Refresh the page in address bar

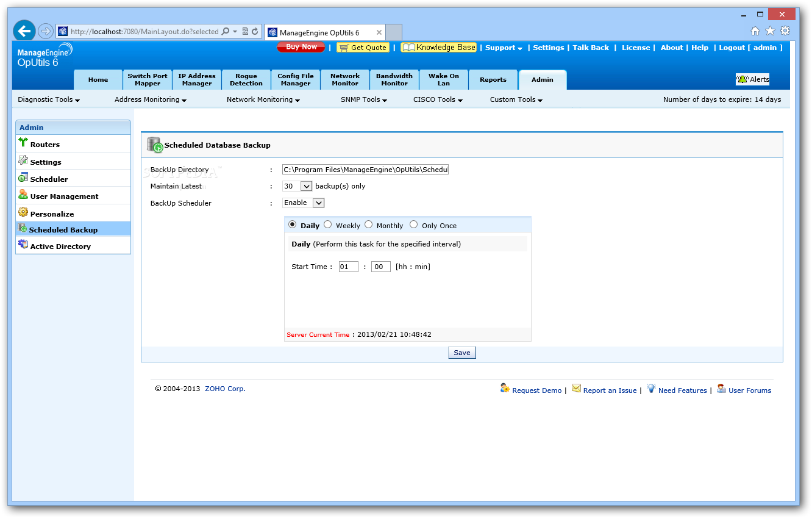coord(255,32)
